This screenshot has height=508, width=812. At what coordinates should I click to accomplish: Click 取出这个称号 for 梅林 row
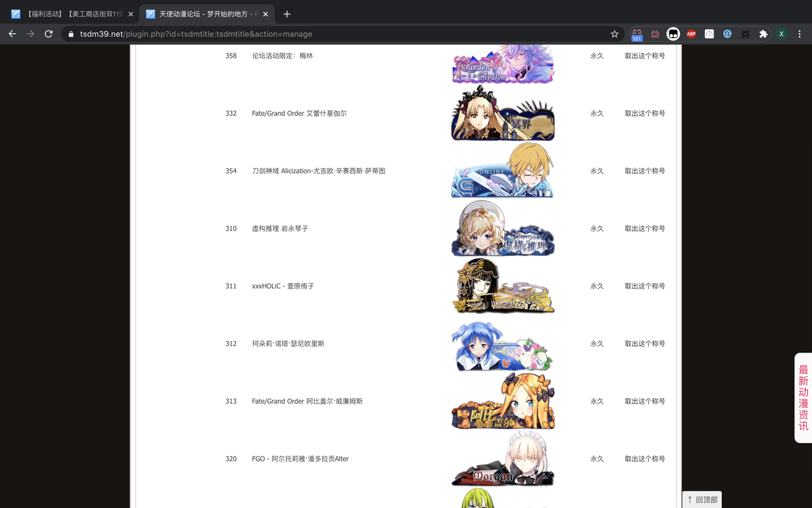tap(645, 56)
